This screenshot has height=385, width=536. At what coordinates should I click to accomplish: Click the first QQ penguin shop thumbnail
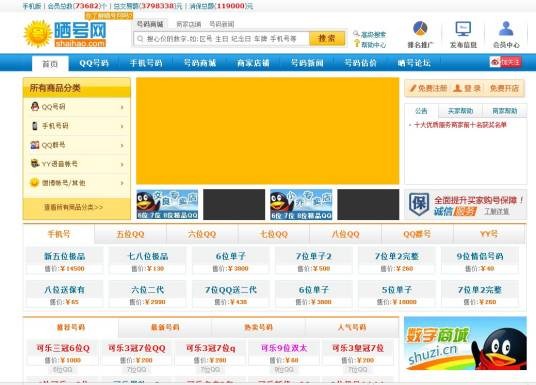click(x=167, y=204)
